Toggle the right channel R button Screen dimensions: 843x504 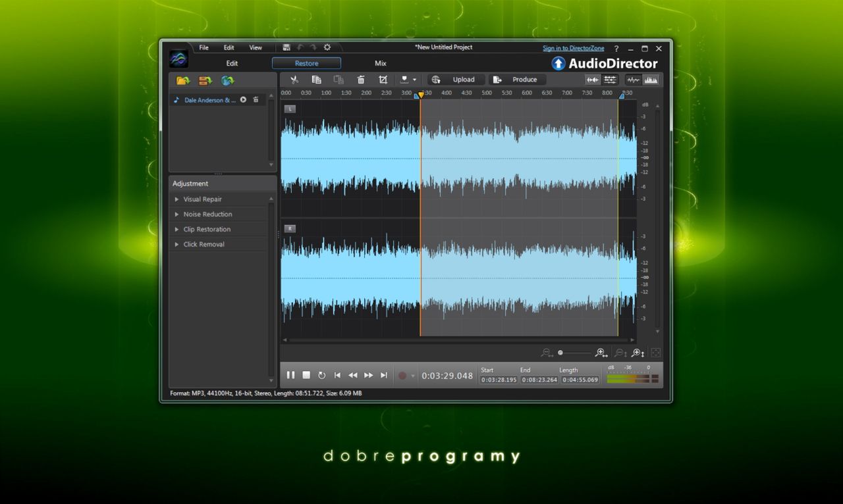[290, 228]
